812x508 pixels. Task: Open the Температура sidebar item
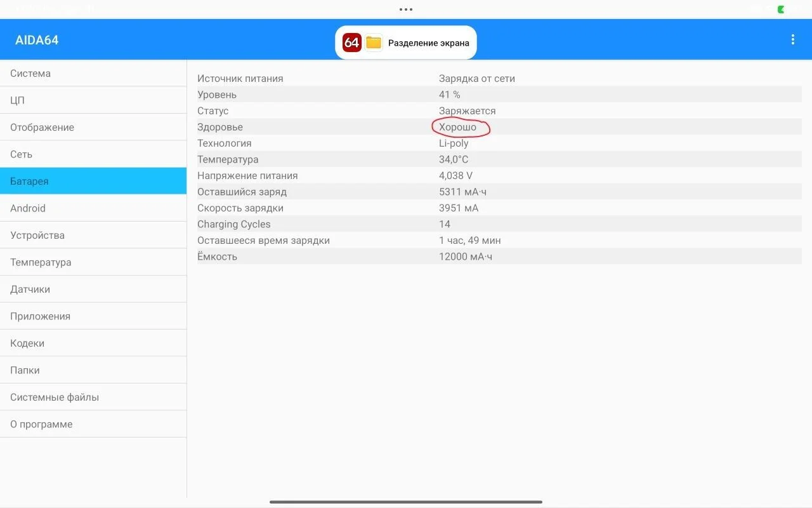(x=93, y=262)
